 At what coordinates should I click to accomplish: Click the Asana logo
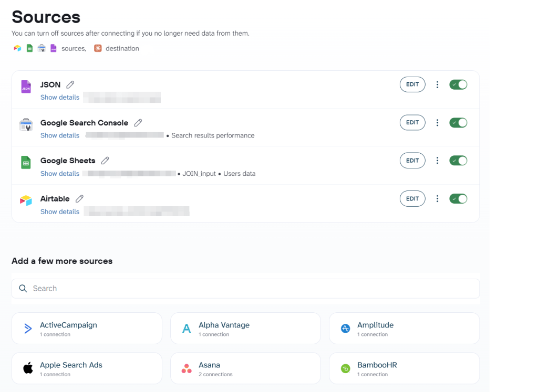click(187, 369)
